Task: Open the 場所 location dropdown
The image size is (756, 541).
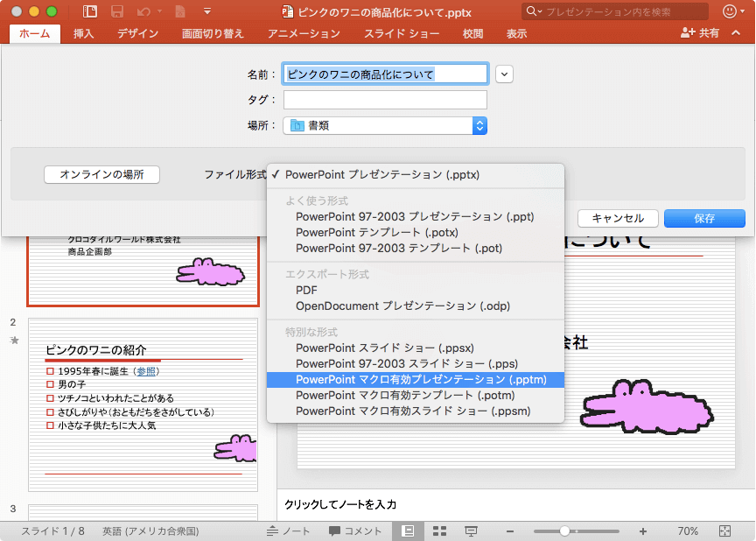Action: (x=385, y=126)
